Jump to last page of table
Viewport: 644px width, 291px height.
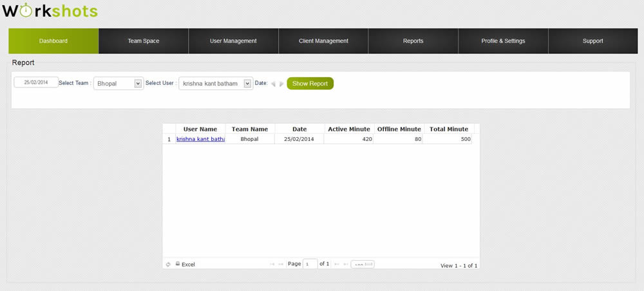346,264
